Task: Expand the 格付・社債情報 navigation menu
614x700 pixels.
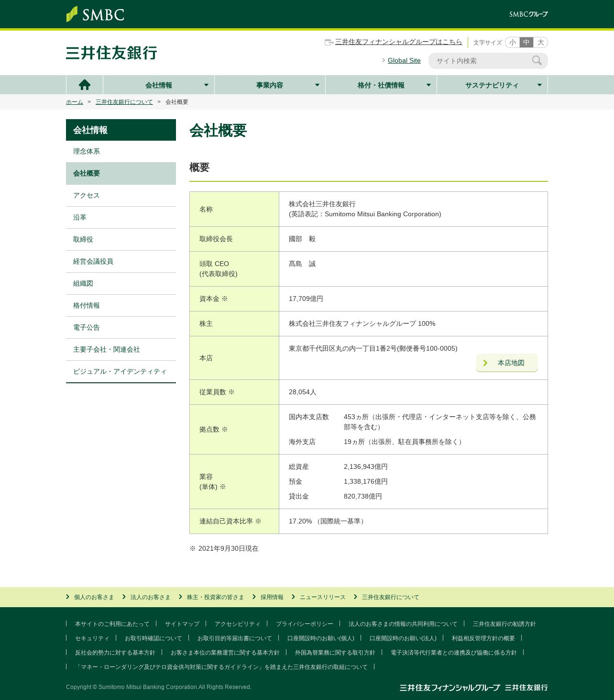Action: pos(381,85)
